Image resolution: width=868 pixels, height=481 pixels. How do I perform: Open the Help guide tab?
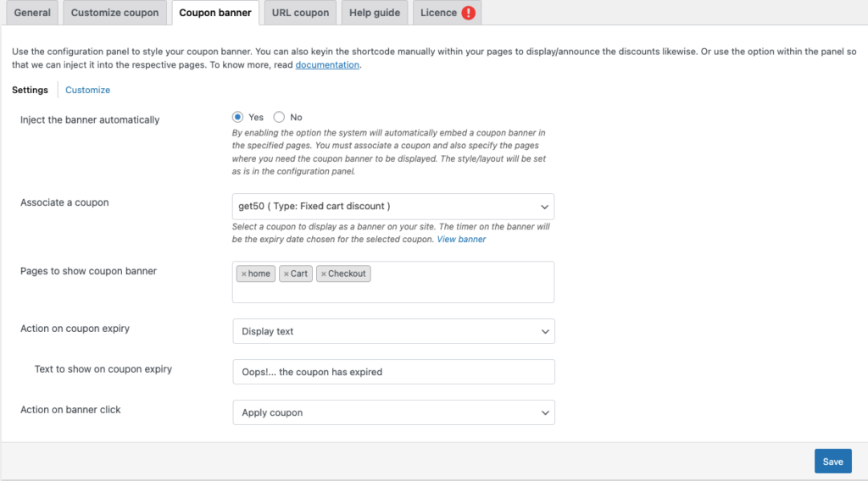375,13
